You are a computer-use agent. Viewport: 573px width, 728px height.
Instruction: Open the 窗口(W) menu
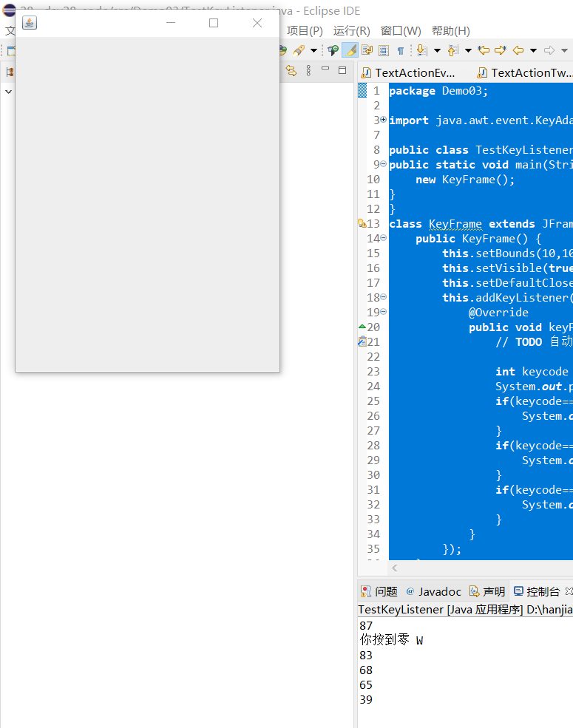[x=401, y=30]
